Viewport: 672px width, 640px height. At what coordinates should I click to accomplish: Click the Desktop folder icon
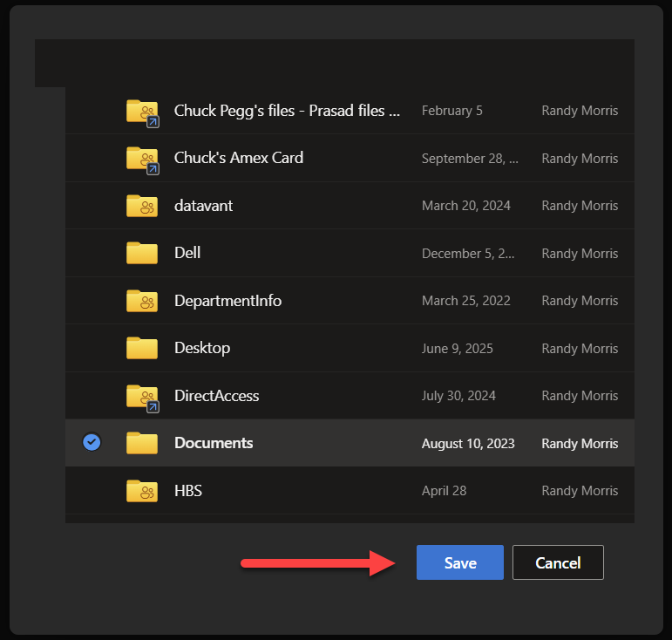[x=142, y=348]
